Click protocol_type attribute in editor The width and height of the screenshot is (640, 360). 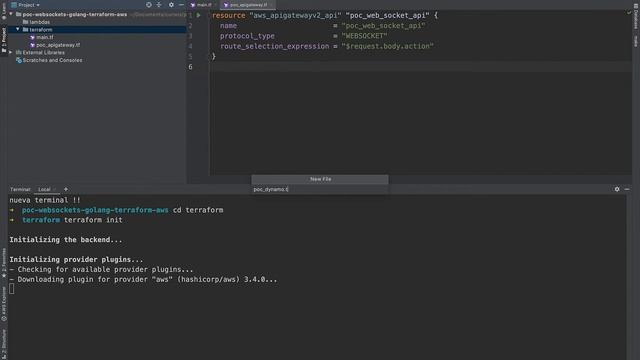(x=247, y=36)
